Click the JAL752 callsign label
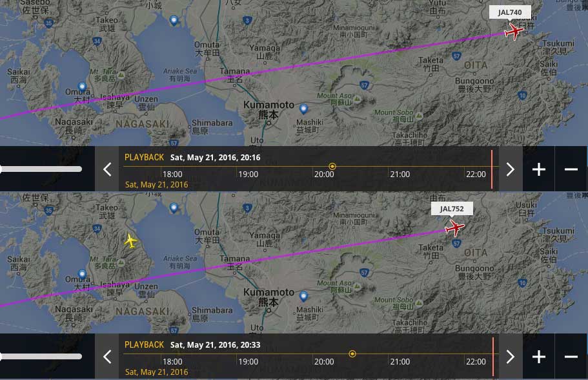Screen dimensions: 588x380 451,209
